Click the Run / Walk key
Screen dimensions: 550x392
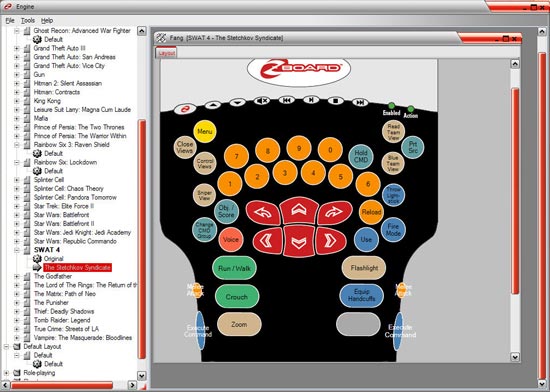click(234, 268)
